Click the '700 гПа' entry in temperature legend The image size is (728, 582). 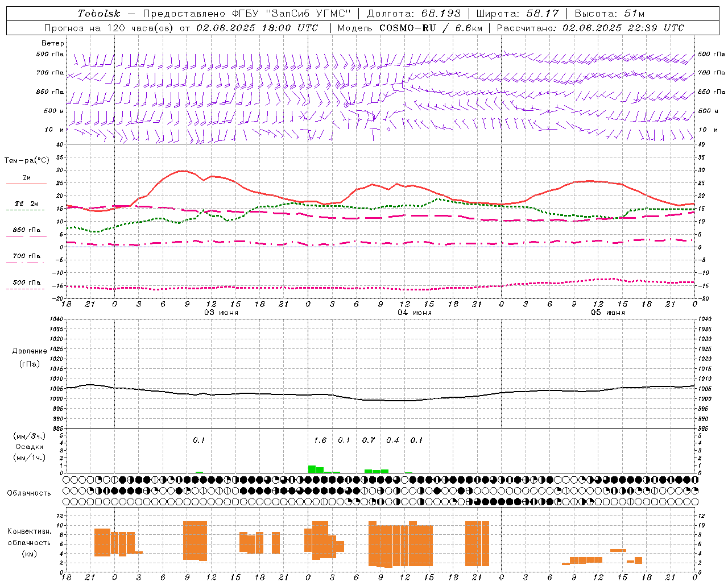(27, 256)
